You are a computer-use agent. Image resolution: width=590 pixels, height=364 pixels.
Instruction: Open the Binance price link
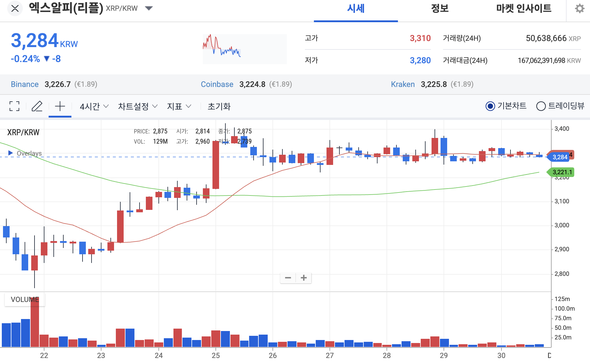click(x=25, y=84)
